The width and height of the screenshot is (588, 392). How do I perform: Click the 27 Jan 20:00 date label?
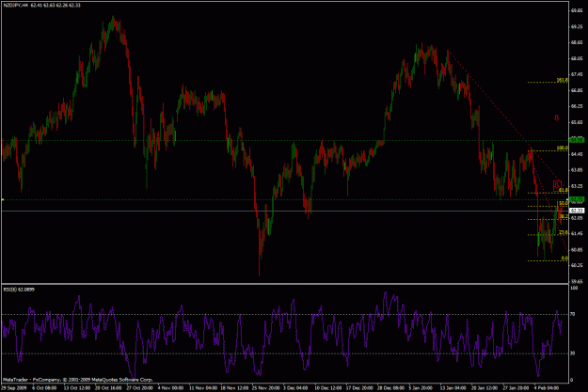pos(516,388)
